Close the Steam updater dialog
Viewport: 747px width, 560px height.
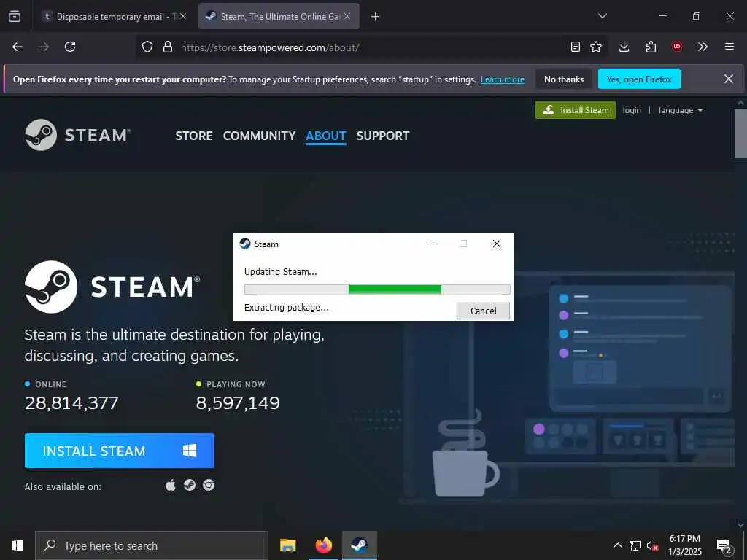[x=496, y=244]
